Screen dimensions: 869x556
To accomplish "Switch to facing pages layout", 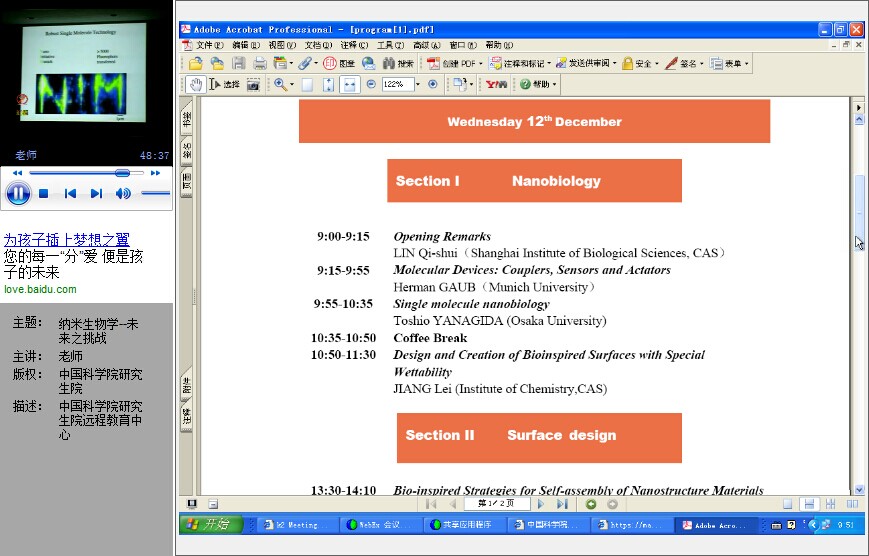I will (x=852, y=504).
